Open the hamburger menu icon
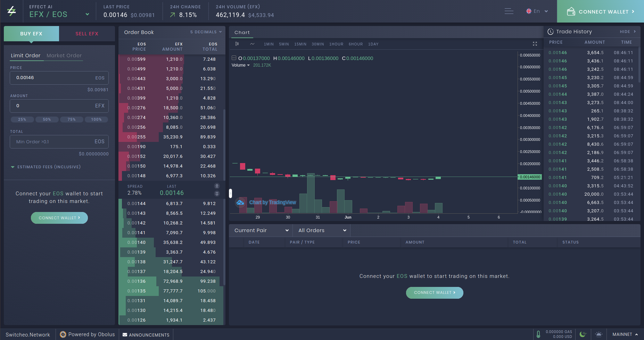 click(x=509, y=11)
